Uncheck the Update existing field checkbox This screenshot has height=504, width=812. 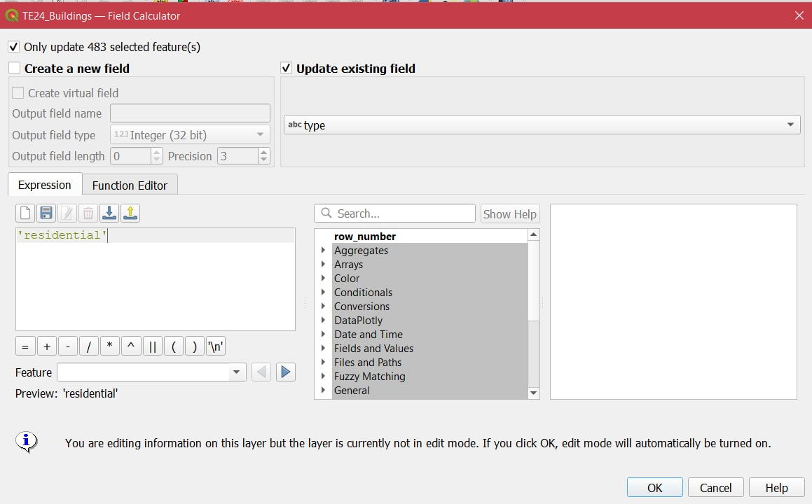click(286, 69)
